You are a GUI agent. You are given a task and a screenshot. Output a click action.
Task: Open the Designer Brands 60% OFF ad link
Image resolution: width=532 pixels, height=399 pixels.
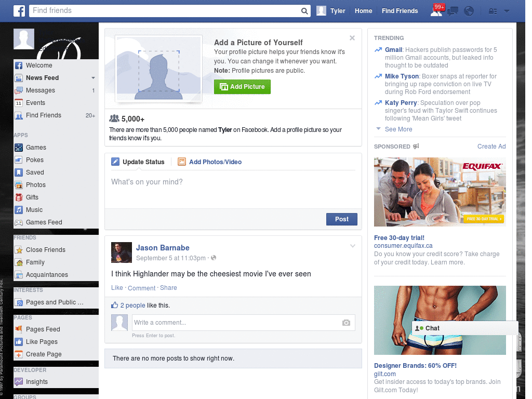pos(415,366)
